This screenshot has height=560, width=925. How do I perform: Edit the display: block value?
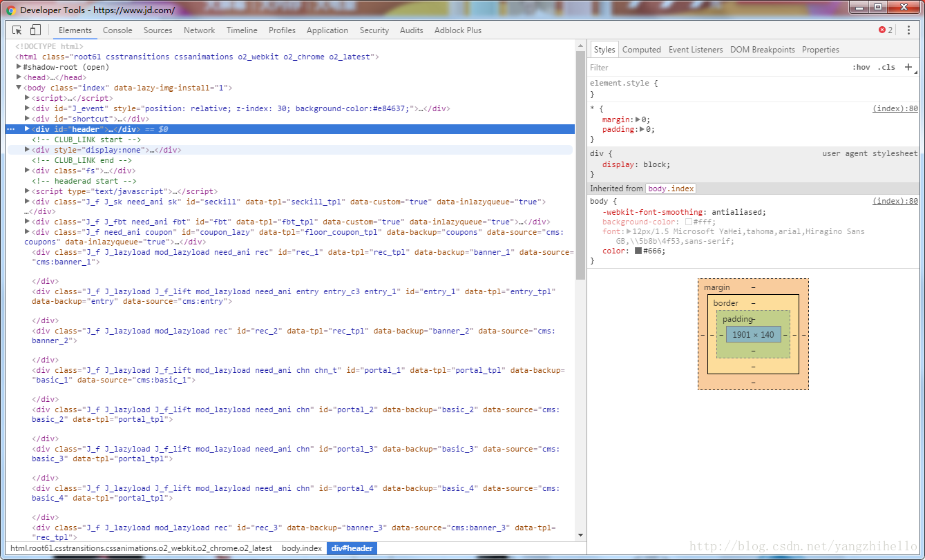[x=656, y=164]
